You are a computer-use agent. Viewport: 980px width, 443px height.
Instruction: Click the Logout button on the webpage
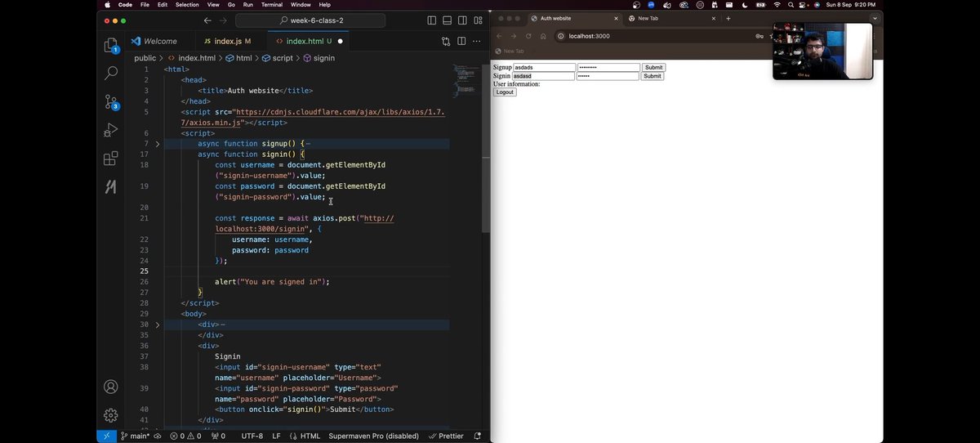(x=505, y=92)
